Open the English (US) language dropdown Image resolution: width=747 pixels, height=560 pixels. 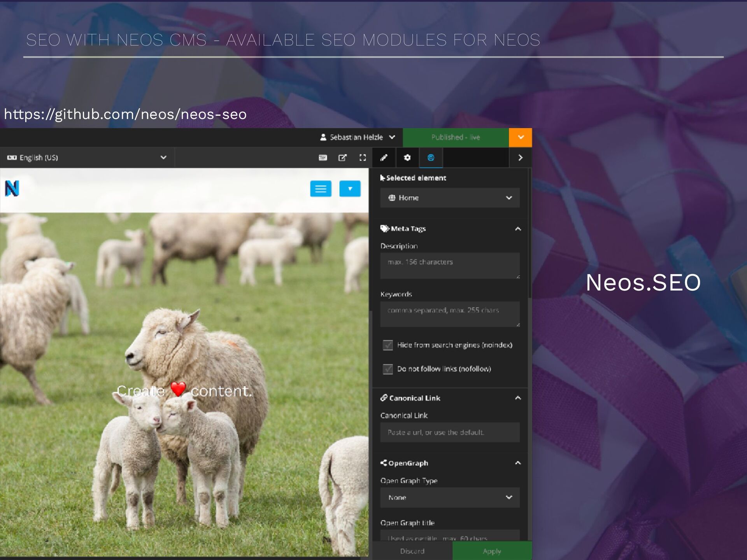(87, 157)
